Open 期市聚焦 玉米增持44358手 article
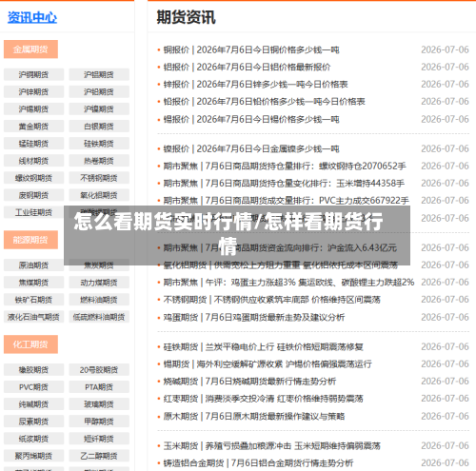The width and height of the screenshot is (476, 471). [x=284, y=183]
